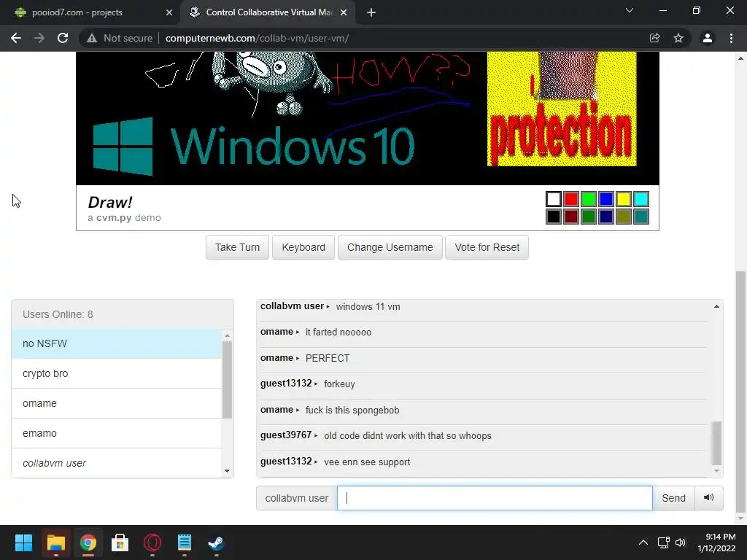Go back to the previous page
This screenshot has width=747, height=560.
click(16, 38)
